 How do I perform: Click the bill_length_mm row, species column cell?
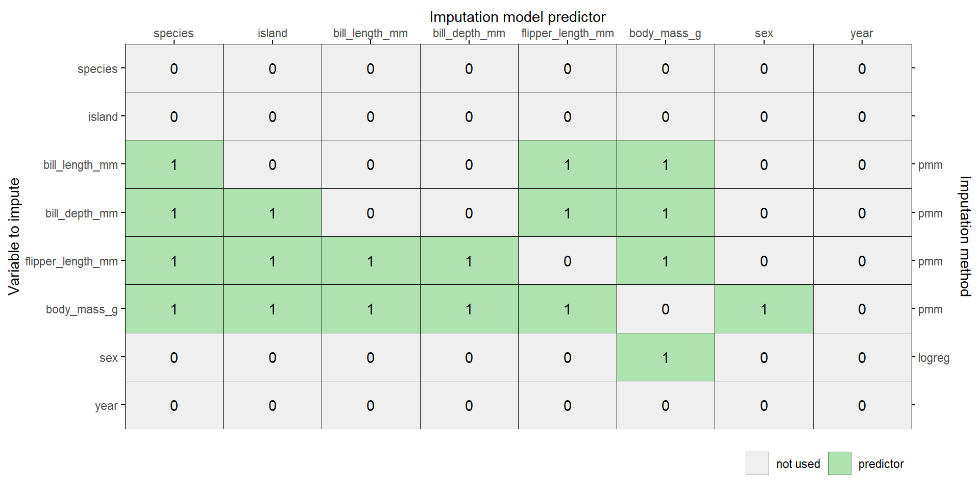[174, 164]
